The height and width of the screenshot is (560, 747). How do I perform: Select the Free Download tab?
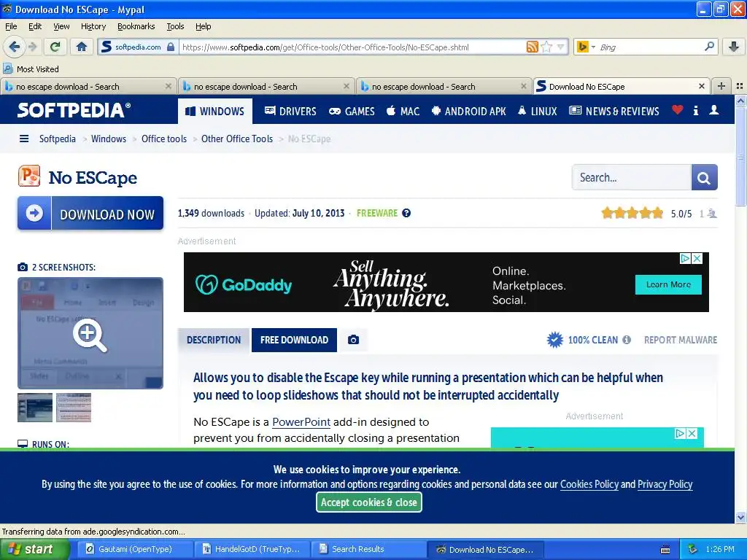294,340
